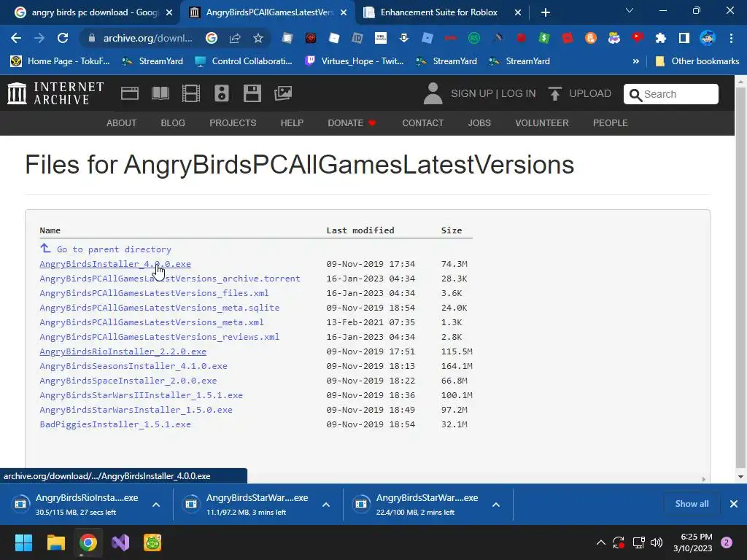Close the downloads bar

[x=734, y=504]
